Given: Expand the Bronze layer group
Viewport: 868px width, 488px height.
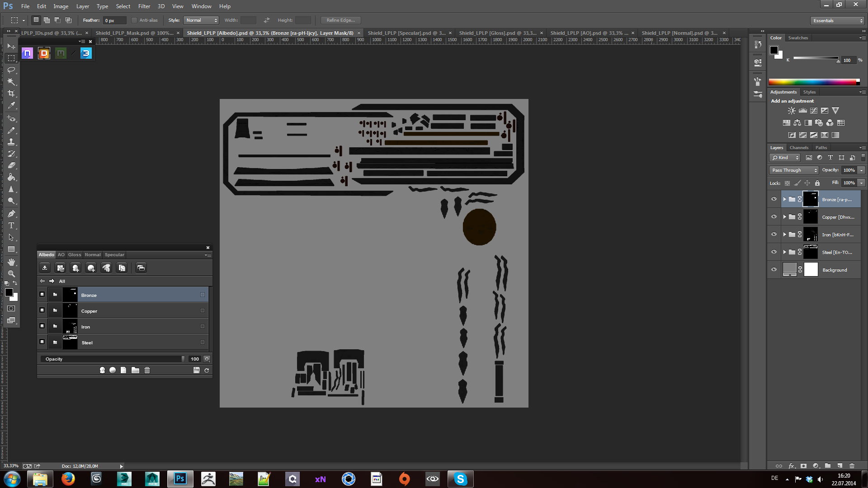Looking at the screenshot, I should pos(785,199).
